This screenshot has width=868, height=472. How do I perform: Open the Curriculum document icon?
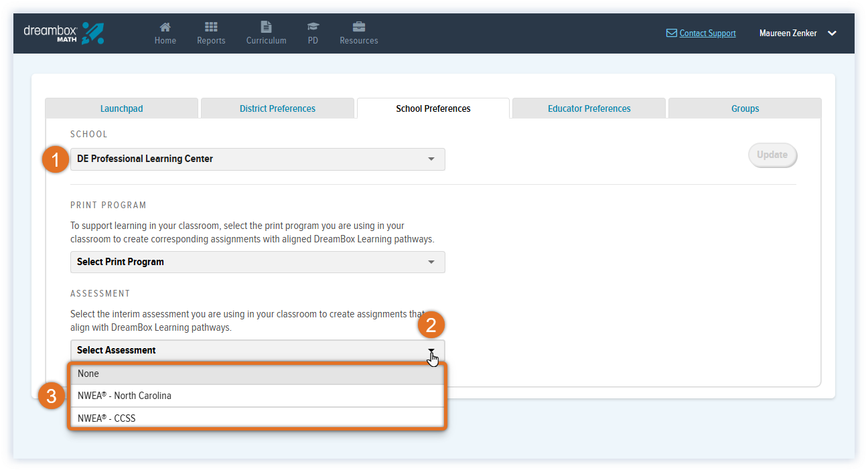click(266, 27)
